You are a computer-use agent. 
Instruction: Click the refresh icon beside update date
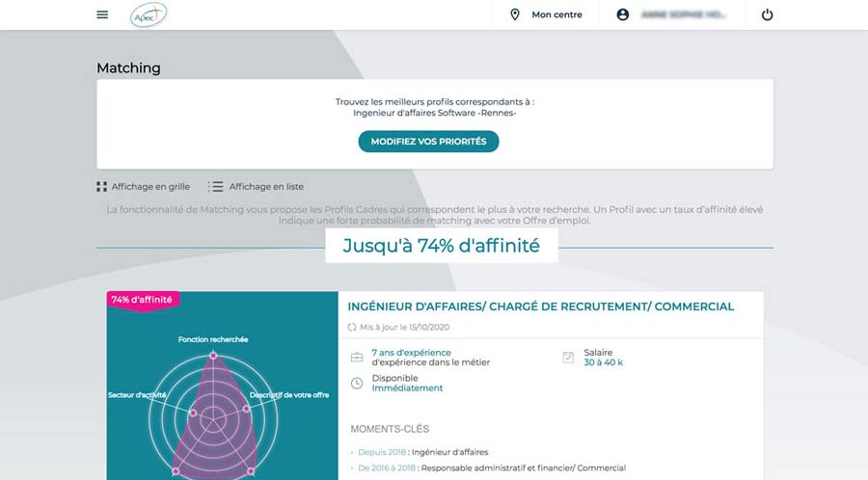tap(351, 328)
